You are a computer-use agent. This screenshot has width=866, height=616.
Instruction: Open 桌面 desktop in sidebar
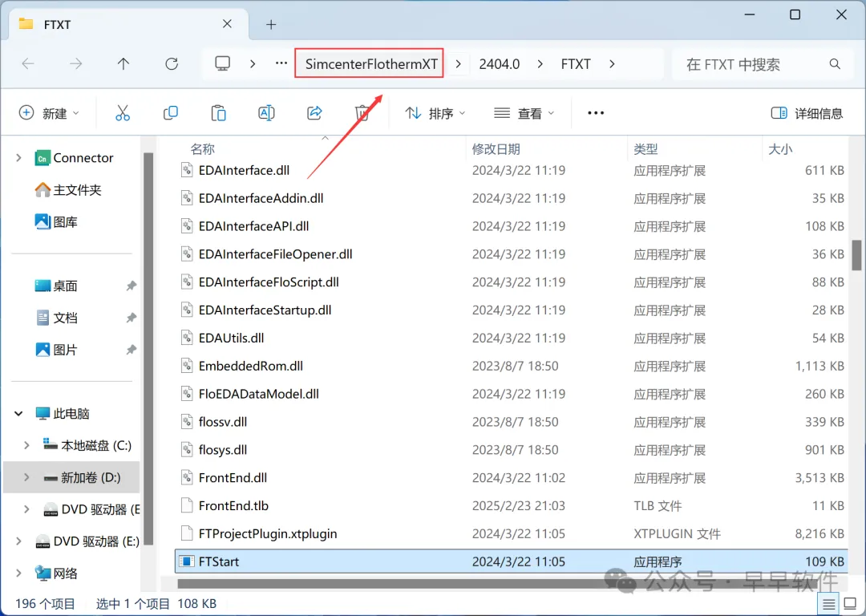click(x=56, y=286)
